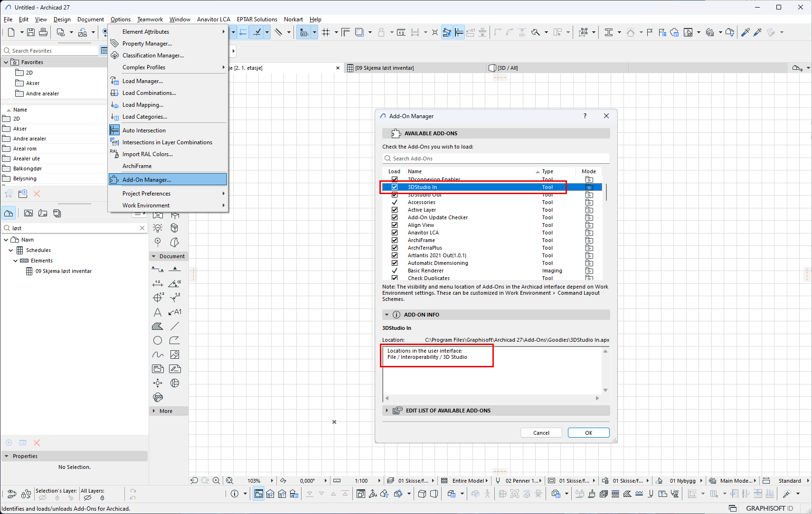Expand the More section of the toolbox

click(154, 411)
